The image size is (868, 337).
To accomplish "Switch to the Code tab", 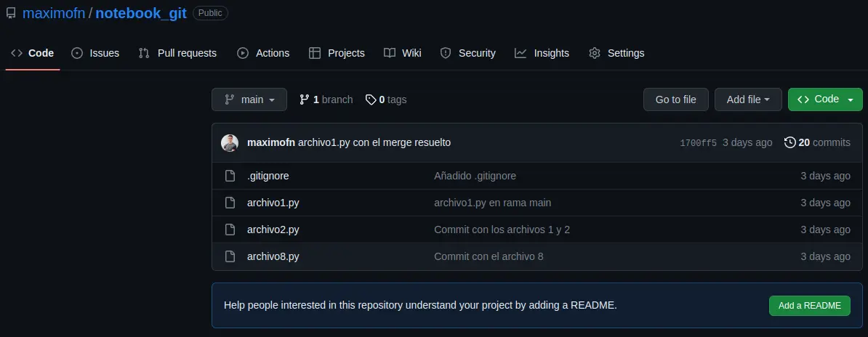I will pos(33,53).
